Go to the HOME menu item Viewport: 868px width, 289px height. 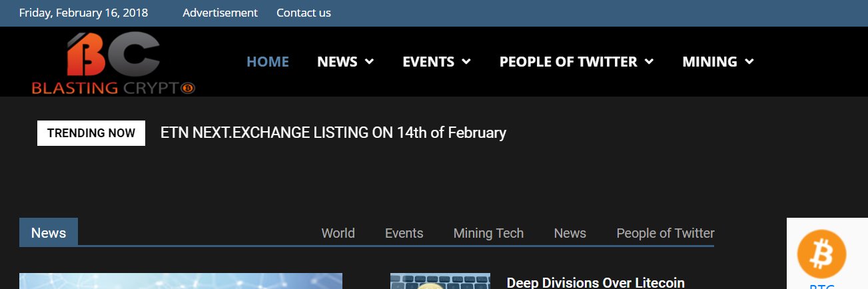coord(268,62)
